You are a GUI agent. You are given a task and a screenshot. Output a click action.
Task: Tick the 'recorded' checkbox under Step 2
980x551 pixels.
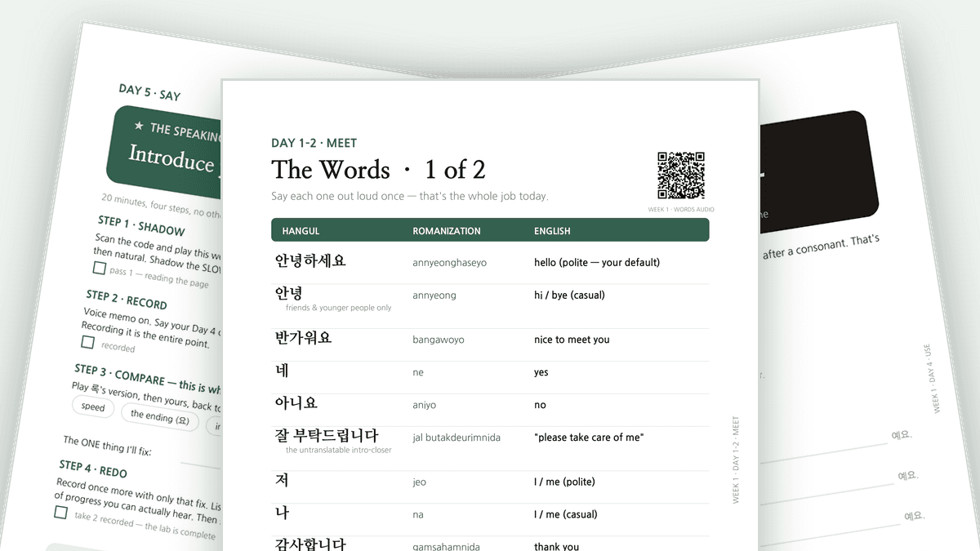87,342
